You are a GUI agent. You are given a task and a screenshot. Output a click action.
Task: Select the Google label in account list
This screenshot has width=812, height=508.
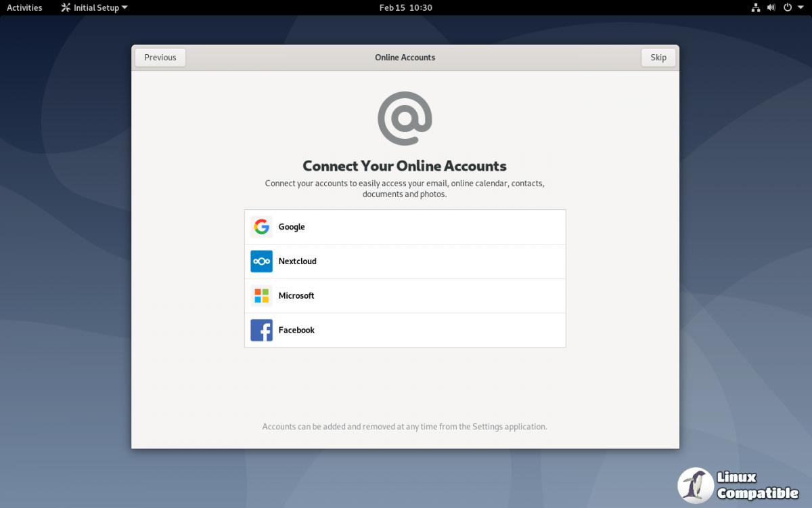pyautogui.click(x=292, y=227)
